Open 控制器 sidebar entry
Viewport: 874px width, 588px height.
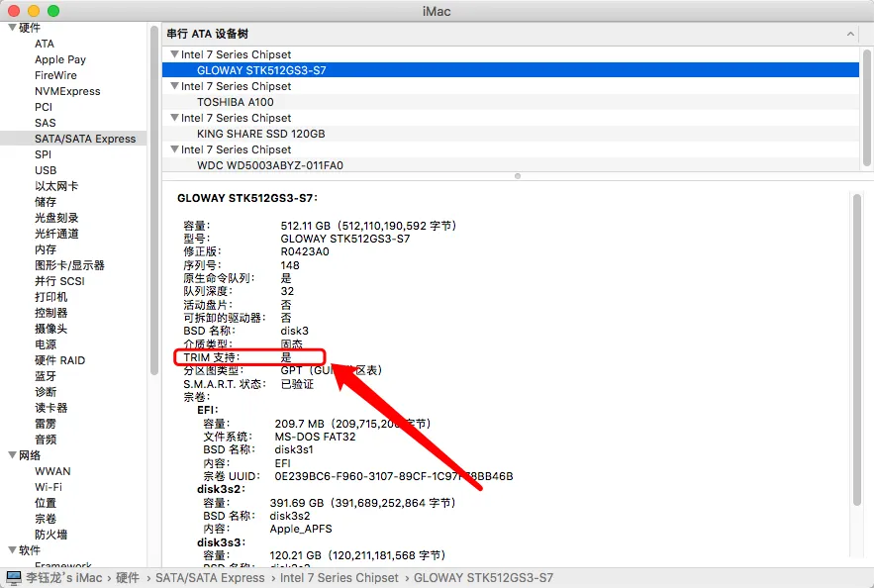(50, 313)
